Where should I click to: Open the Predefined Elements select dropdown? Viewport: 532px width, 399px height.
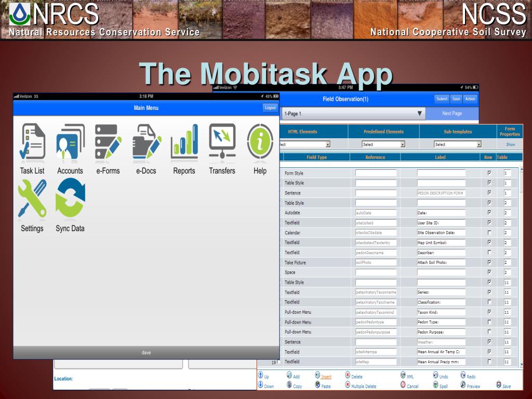tap(383, 144)
